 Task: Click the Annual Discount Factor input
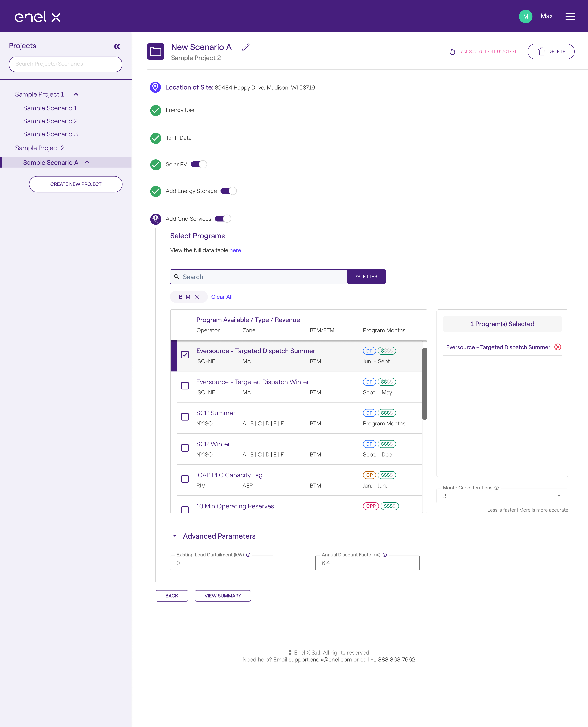pos(367,563)
